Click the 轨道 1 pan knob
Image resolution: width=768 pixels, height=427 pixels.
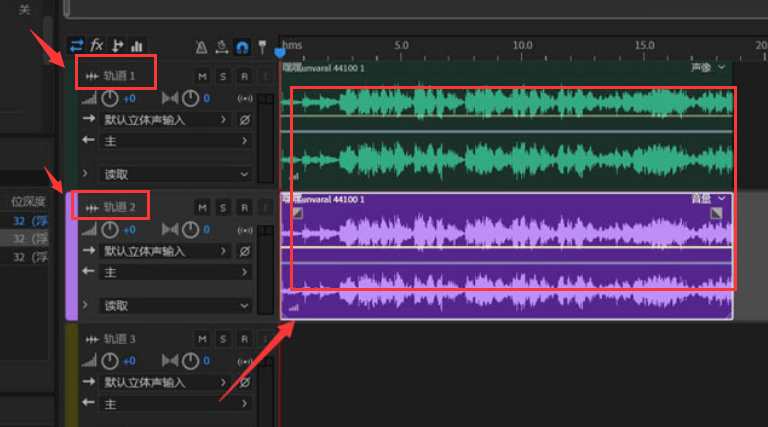(x=191, y=98)
